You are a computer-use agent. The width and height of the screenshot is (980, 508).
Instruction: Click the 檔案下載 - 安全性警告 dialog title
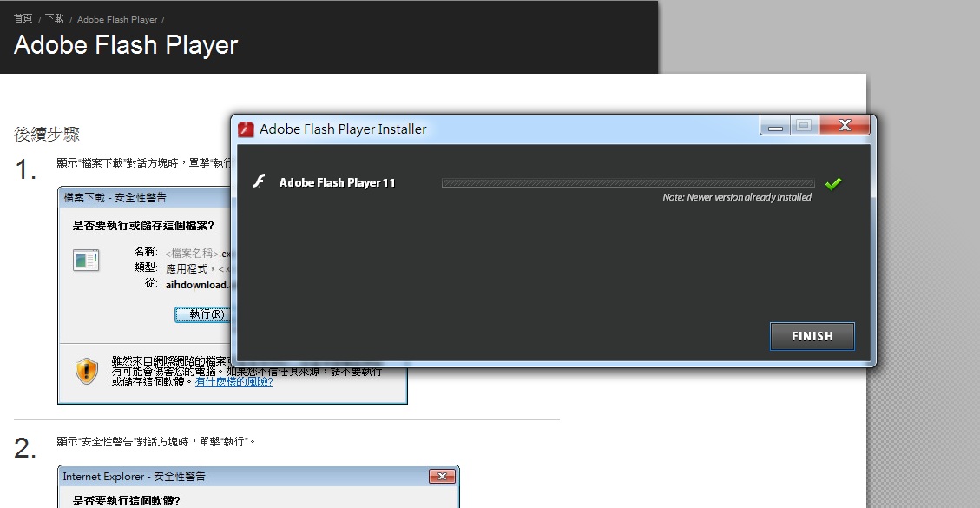115,198
